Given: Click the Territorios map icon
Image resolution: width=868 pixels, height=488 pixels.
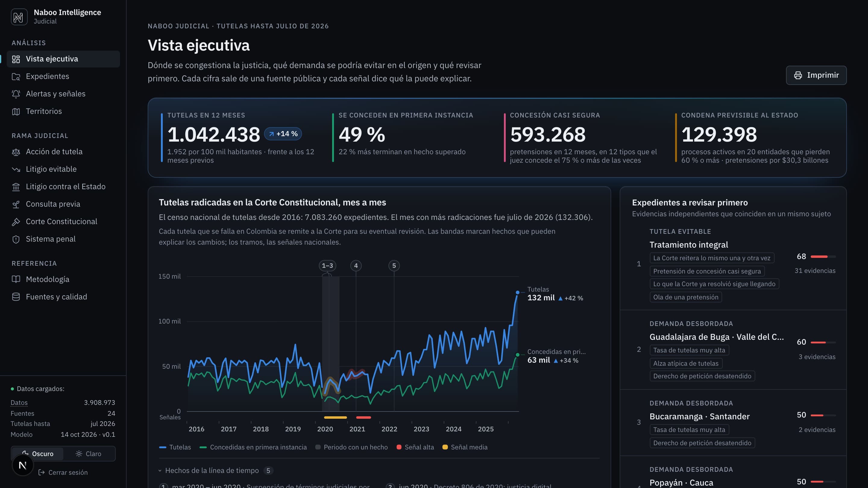Looking at the screenshot, I should [x=16, y=112].
